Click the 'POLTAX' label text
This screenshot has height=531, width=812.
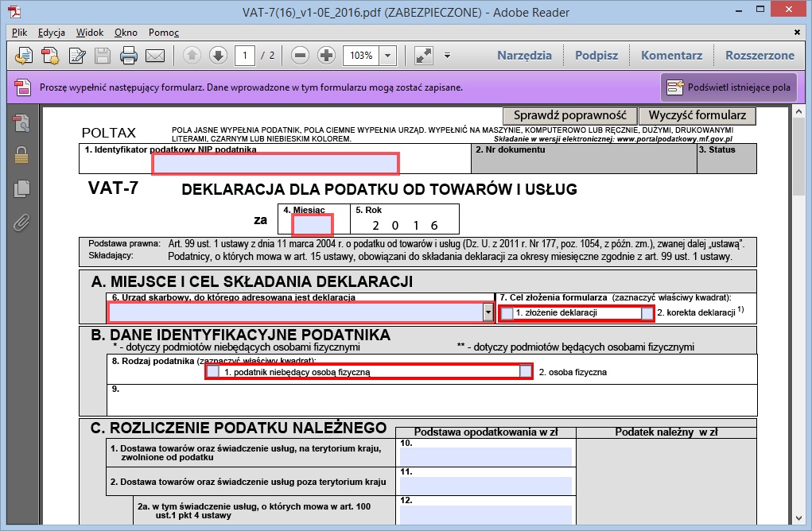tap(109, 133)
